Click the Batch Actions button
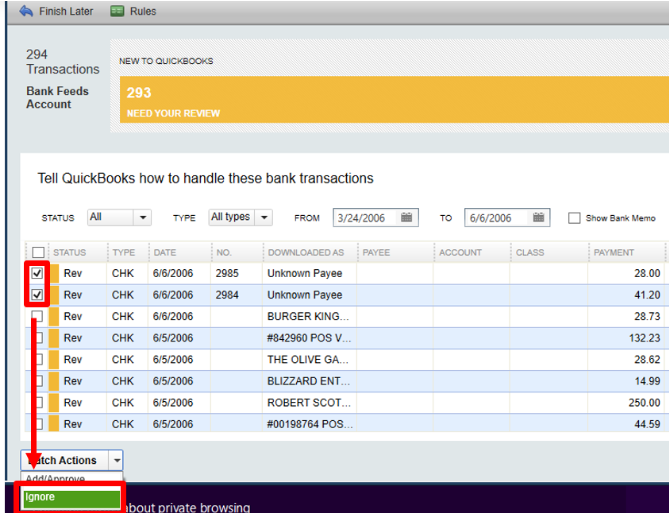The width and height of the screenshot is (669, 513). tap(64, 461)
